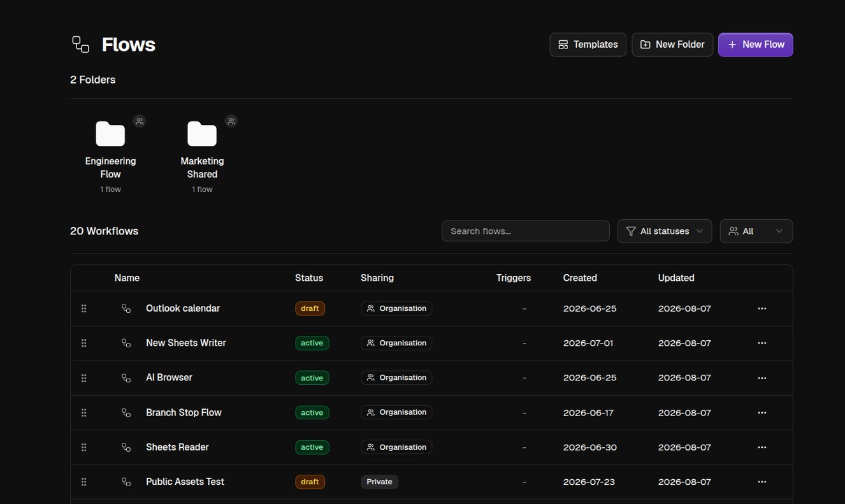Screen dimensions: 845x504
Task: Click draft status badge of Public Assets Test
Action: (x=310, y=482)
